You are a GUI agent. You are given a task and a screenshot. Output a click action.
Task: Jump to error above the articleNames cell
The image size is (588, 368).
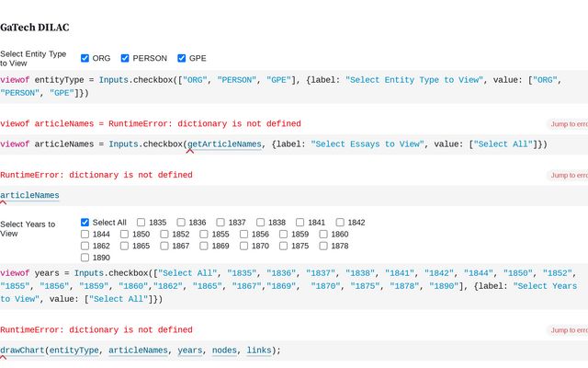[x=568, y=175]
